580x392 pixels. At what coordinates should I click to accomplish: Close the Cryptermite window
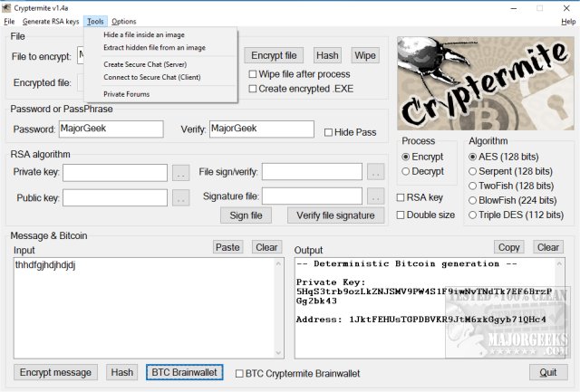pos(566,8)
